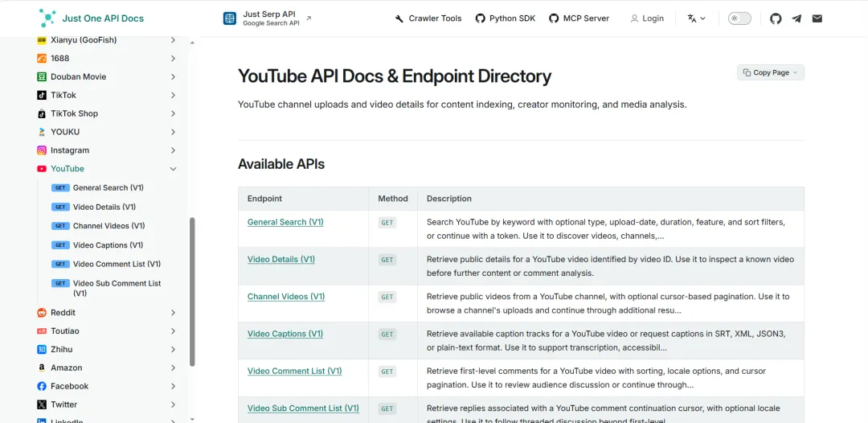The height and width of the screenshot is (423, 868).
Task: Select Channel Videos (V1) in sidebar
Action: pyautogui.click(x=109, y=226)
